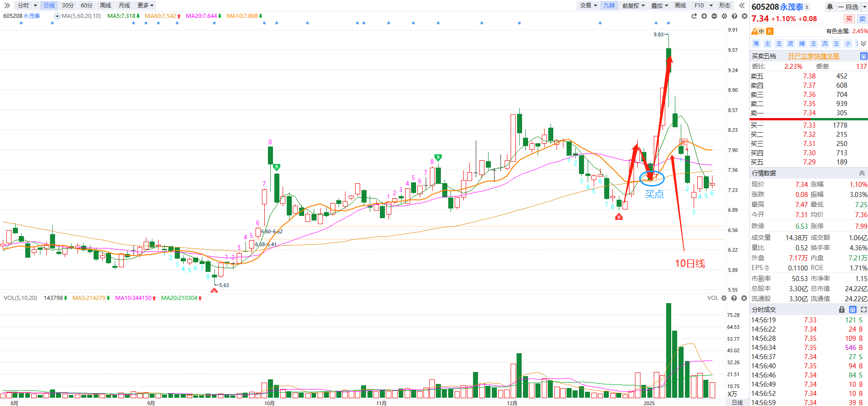The height and width of the screenshot is (406, 868).
Task: Click the 波 tag icon
Action: coord(790,44)
